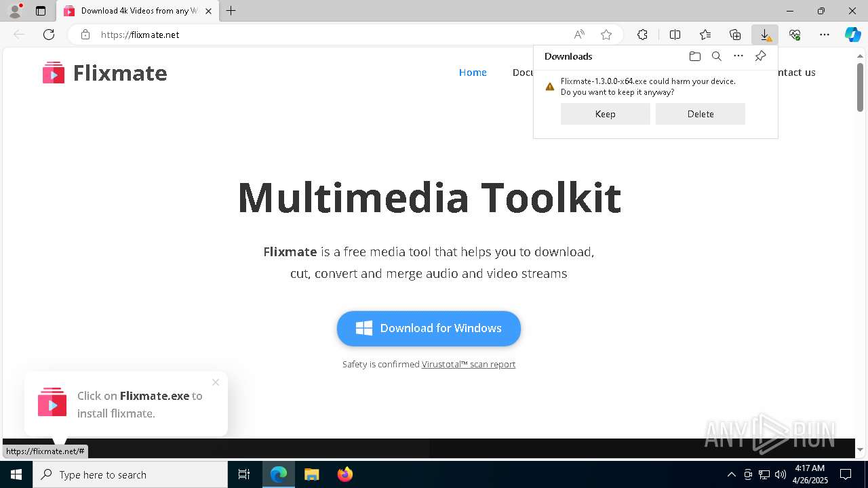This screenshot has width=868, height=488.
Task: Open the Docu... navigation menu item
Action: tap(523, 73)
